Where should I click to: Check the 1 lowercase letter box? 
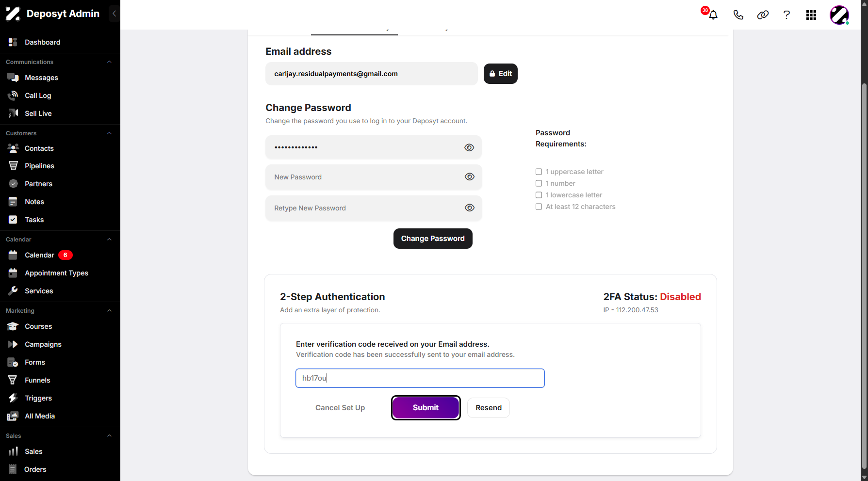(x=539, y=195)
